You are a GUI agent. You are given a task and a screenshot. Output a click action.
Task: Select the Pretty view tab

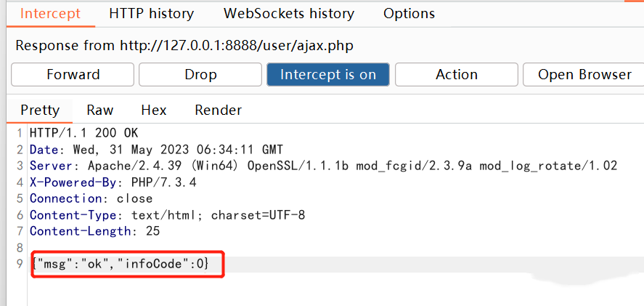pos(40,110)
